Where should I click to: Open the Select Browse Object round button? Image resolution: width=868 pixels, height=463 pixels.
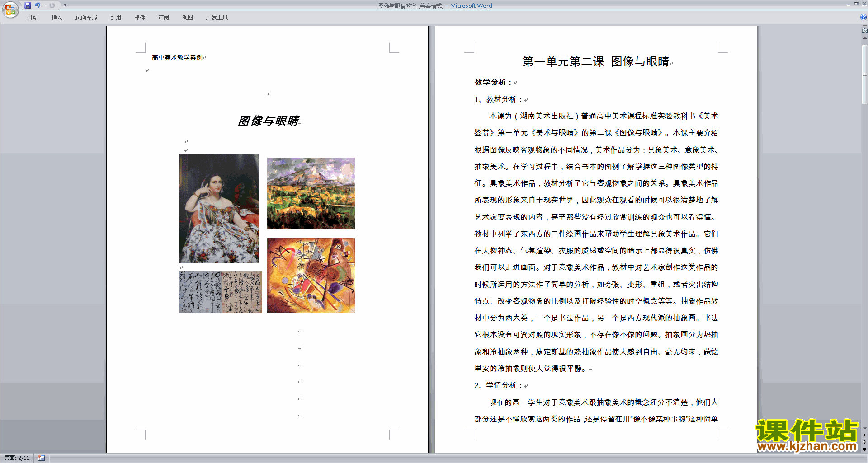(864, 442)
